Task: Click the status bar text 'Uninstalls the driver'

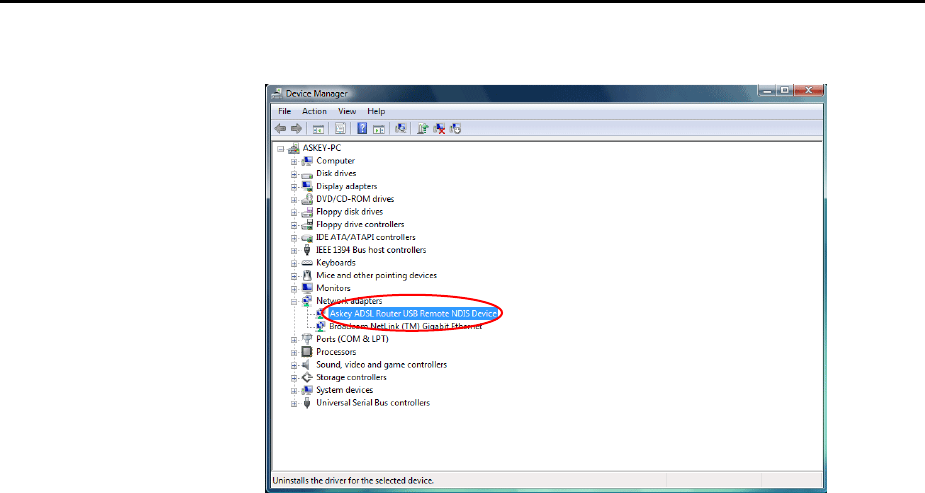Action: (x=353, y=481)
